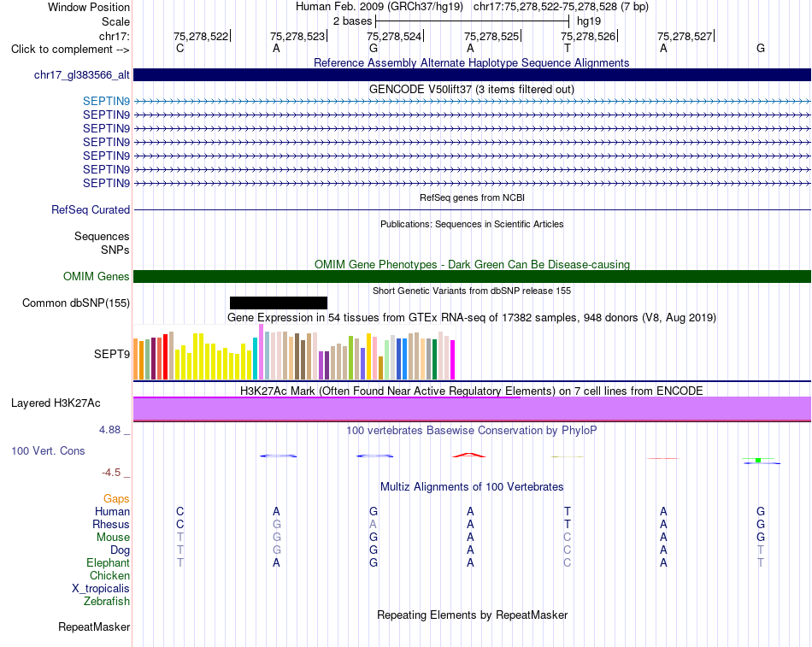Select the Common dbSNP(155) track label
The height and width of the screenshot is (647, 812).
point(76,303)
